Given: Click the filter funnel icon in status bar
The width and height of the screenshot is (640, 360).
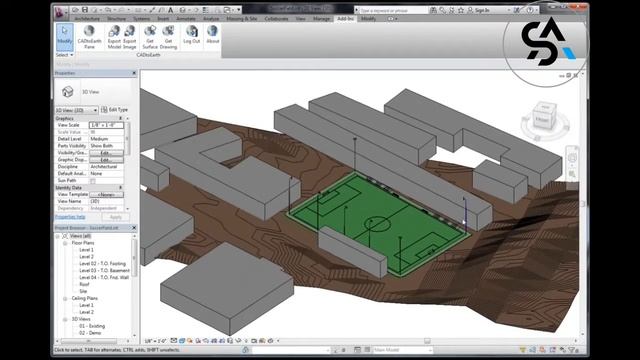Looking at the screenshot, I should tap(572, 350).
